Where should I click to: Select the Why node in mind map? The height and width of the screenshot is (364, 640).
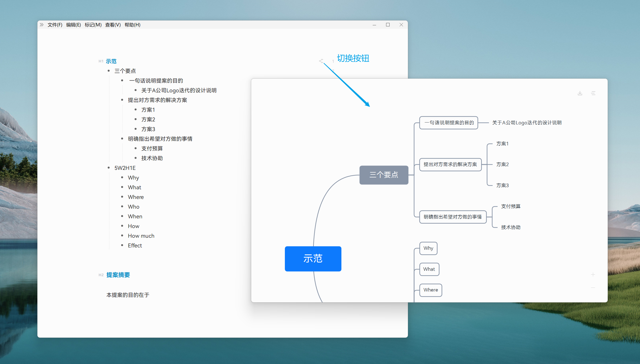(428, 248)
